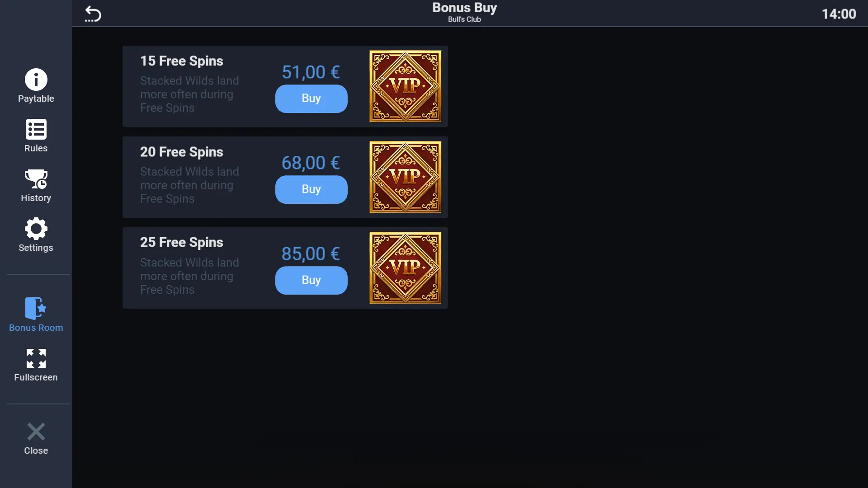Click the 68,00 € price label
The height and width of the screenshot is (488, 868).
coord(311,163)
